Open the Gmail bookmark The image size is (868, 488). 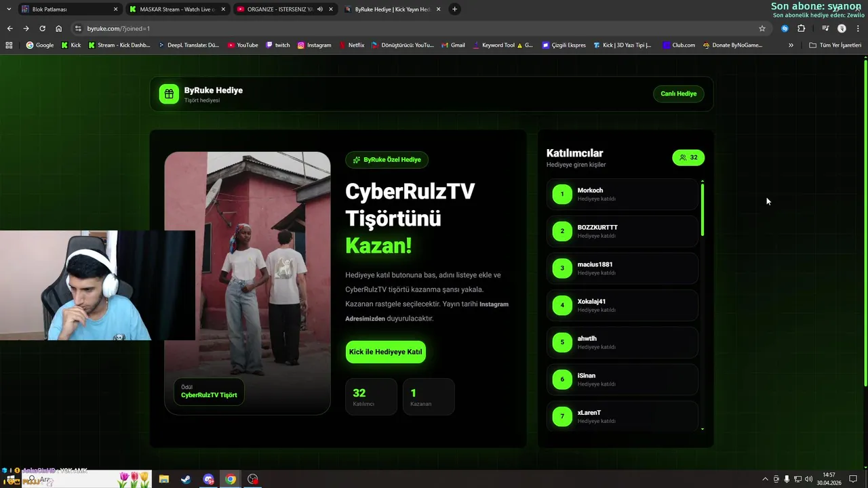pos(453,45)
